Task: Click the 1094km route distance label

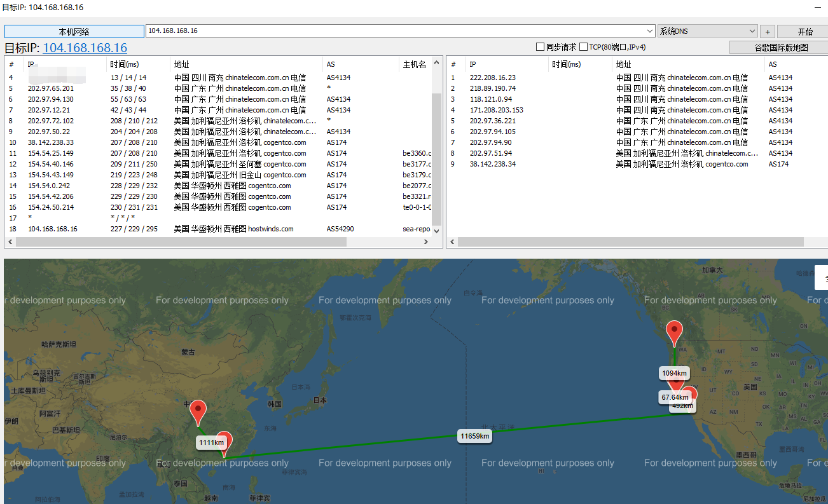Action: click(x=673, y=373)
